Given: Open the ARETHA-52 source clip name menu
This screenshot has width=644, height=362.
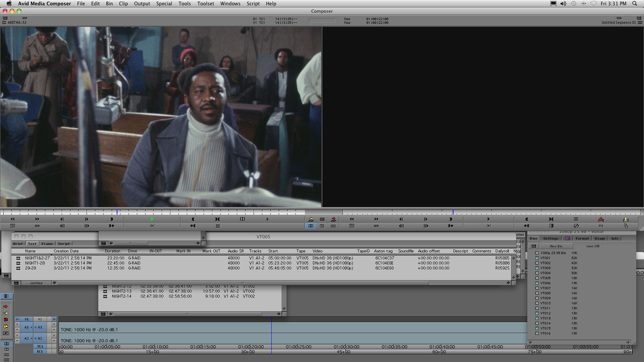Looking at the screenshot, I should click(17, 22).
